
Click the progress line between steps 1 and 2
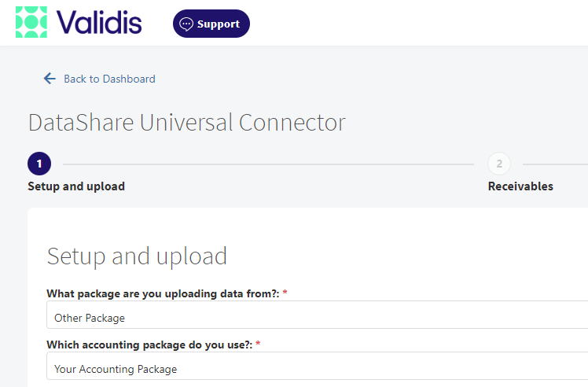point(269,164)
